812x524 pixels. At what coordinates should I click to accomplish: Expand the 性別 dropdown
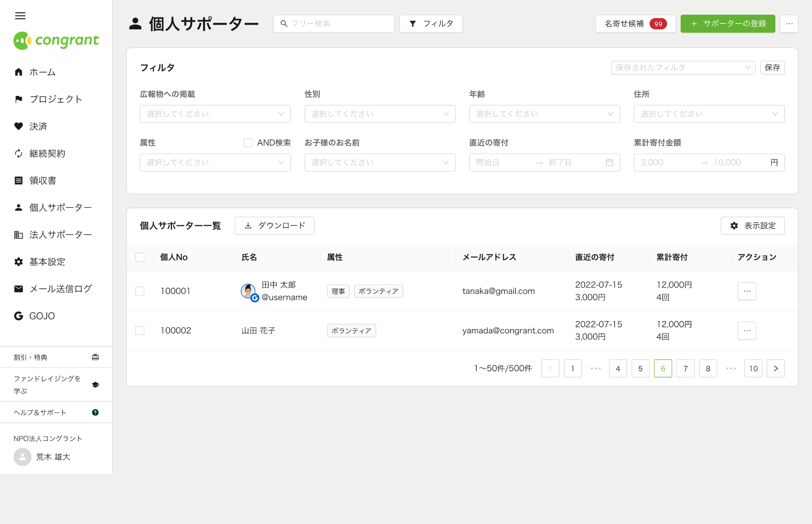point(379,114)
